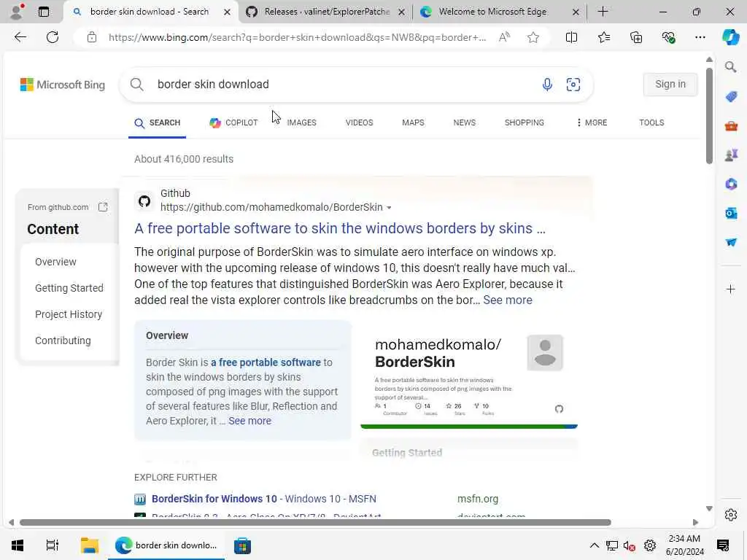Select the COPILOT search tab
The image size is (747, 560).
(x=233, y=122)
